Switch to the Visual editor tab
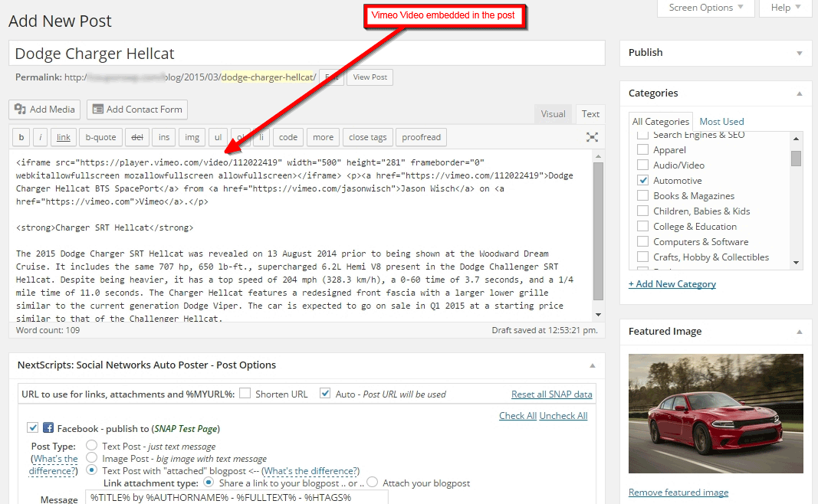This screenshot has width=818, height=504. [553, 114]
